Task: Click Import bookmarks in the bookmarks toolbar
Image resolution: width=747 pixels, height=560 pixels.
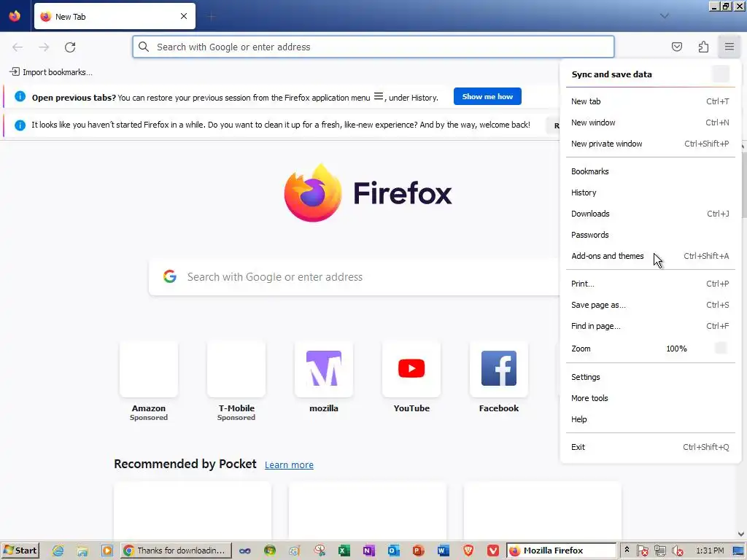Action: click(x=51, y=72)
